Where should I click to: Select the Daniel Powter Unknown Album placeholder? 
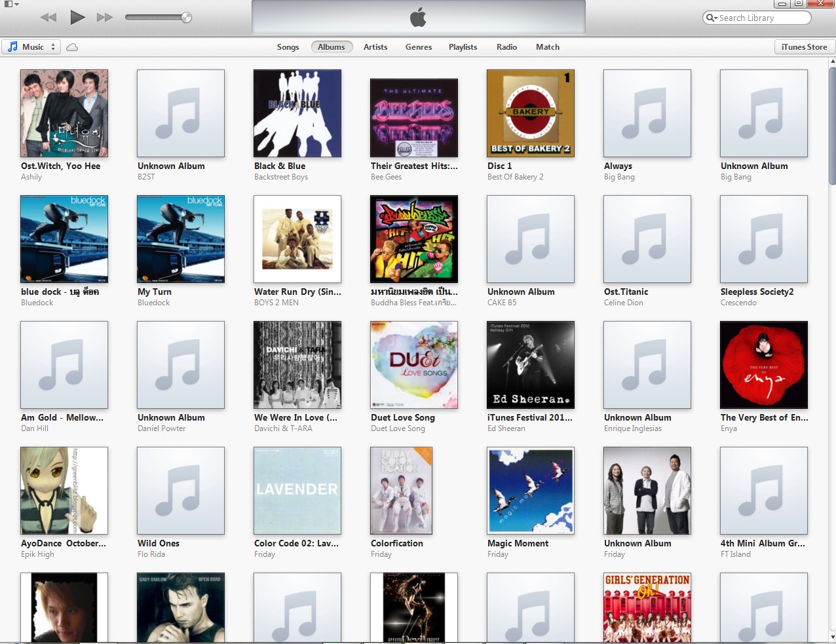click(x=181, y=365)
